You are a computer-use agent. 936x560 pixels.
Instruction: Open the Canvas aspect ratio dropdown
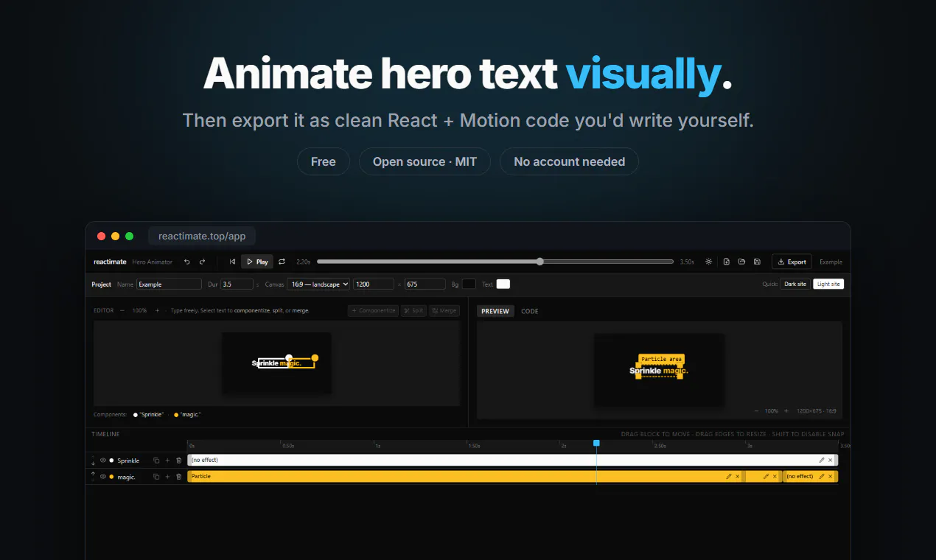tap(319, 284)
